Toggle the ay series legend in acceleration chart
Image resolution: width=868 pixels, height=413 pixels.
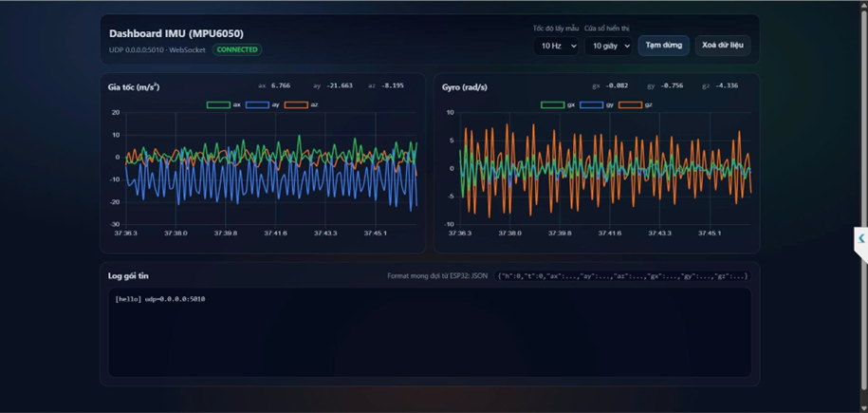coord(263,104)
